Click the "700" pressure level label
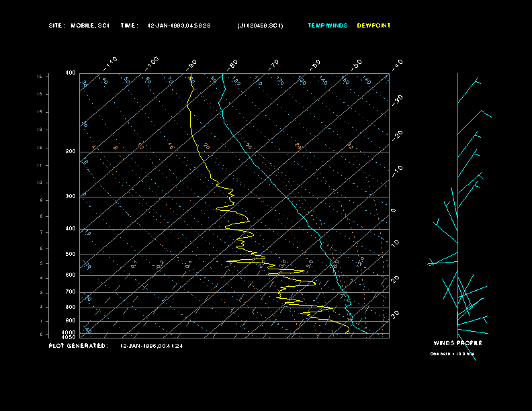 (71, 291)
